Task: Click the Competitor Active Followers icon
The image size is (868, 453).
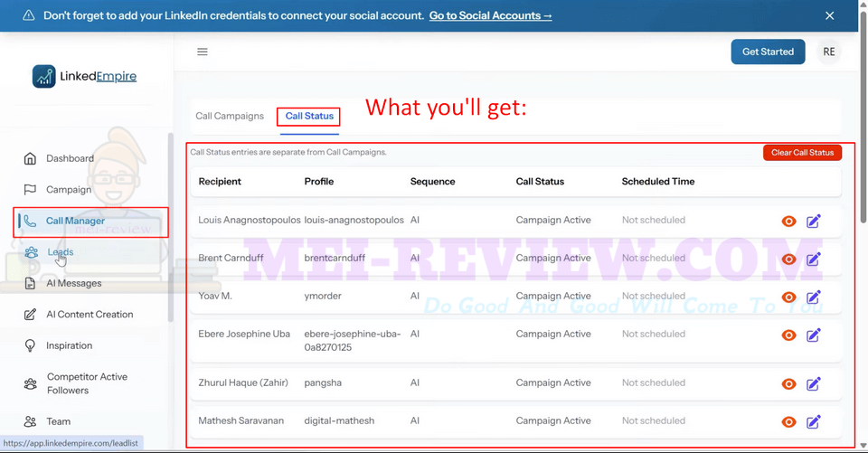Action: [x=31, y=383]
